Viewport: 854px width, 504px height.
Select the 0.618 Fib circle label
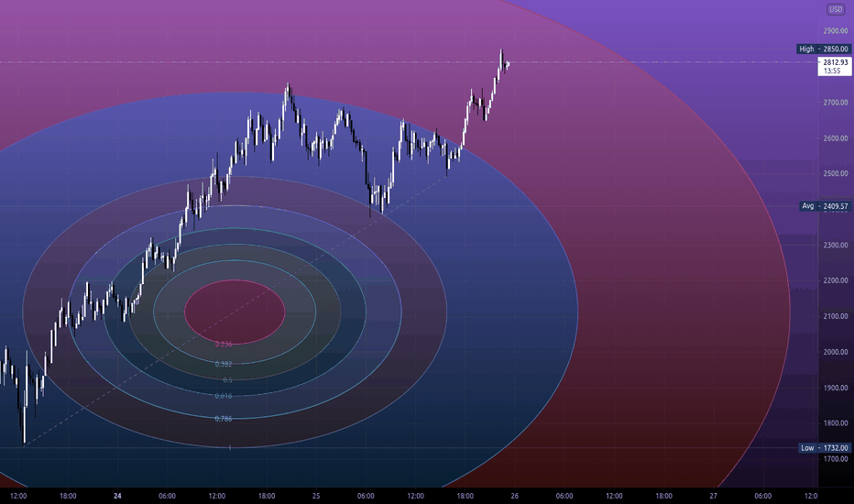pyautogui.click(x=224, y=396)
